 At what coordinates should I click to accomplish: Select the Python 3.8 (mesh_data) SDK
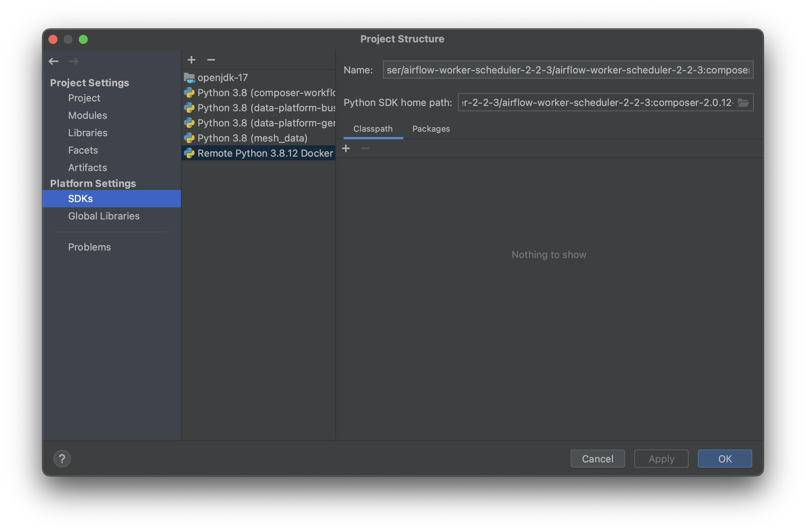(x=252, y=138)
